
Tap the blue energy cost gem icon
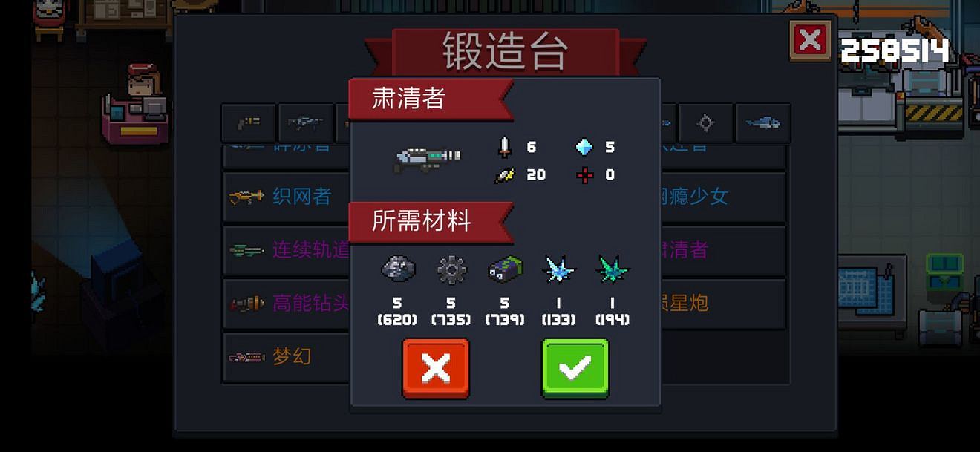click(584, 147)
